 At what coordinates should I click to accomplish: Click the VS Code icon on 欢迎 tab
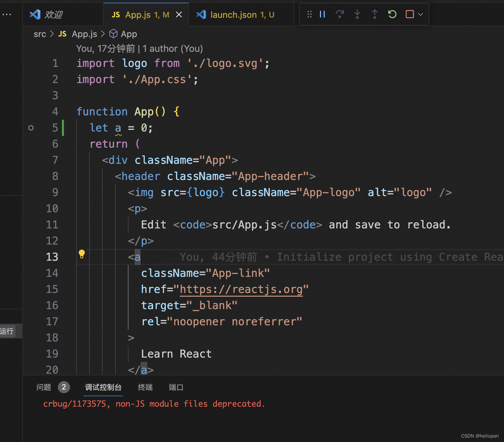[x=35, y=14]
